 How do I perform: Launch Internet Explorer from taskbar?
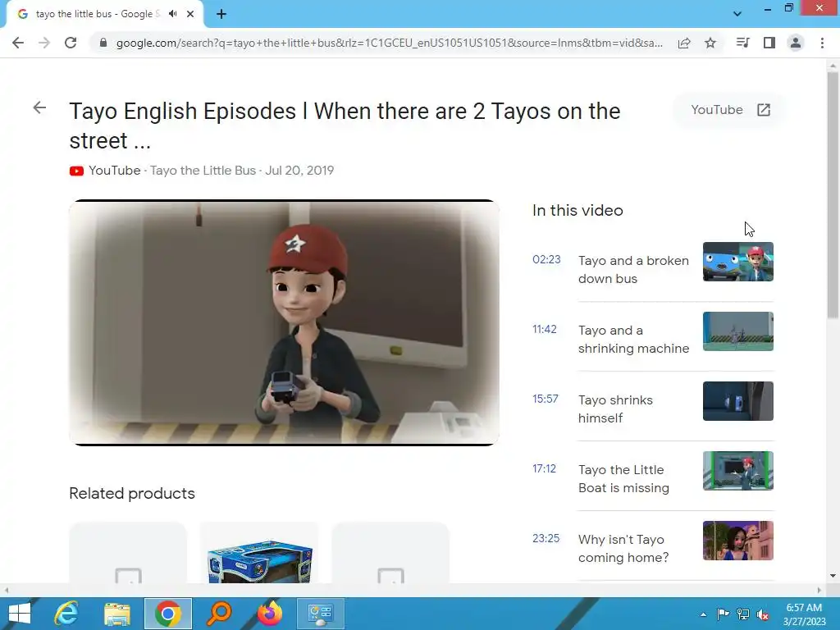[x=66, y=614]
